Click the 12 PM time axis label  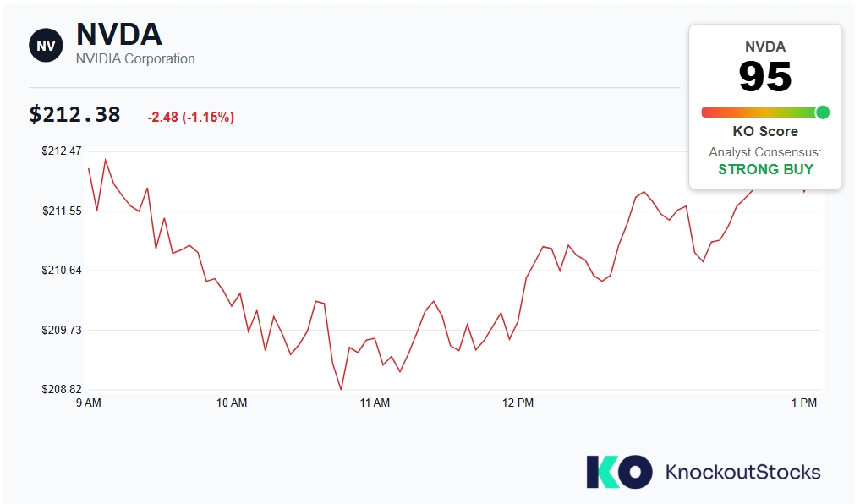(x=518, y=403)
